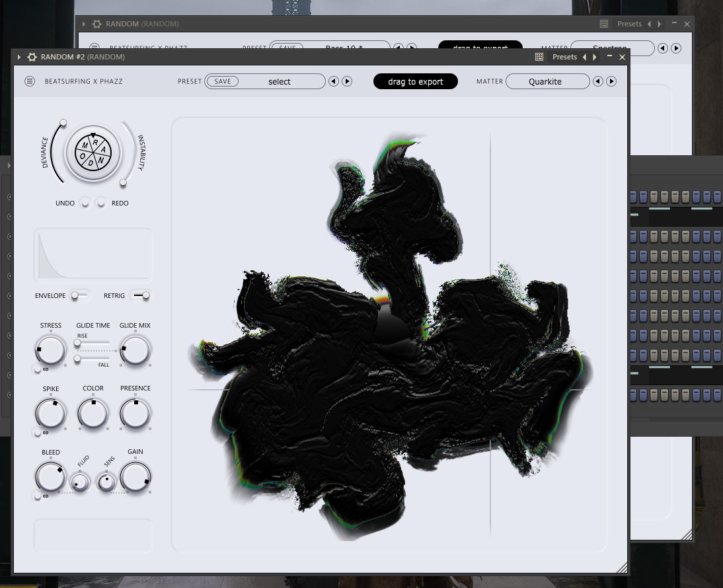Click the envelope curve display
This screenshot has width=723, height=588.
tap(93, 255)
